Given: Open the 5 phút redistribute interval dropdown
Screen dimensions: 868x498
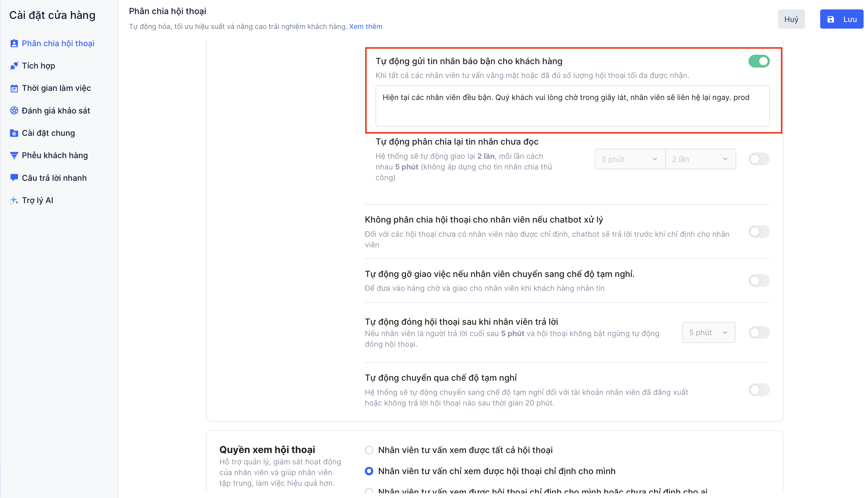Looking at the screenshot, I should (x=629, y=159).
